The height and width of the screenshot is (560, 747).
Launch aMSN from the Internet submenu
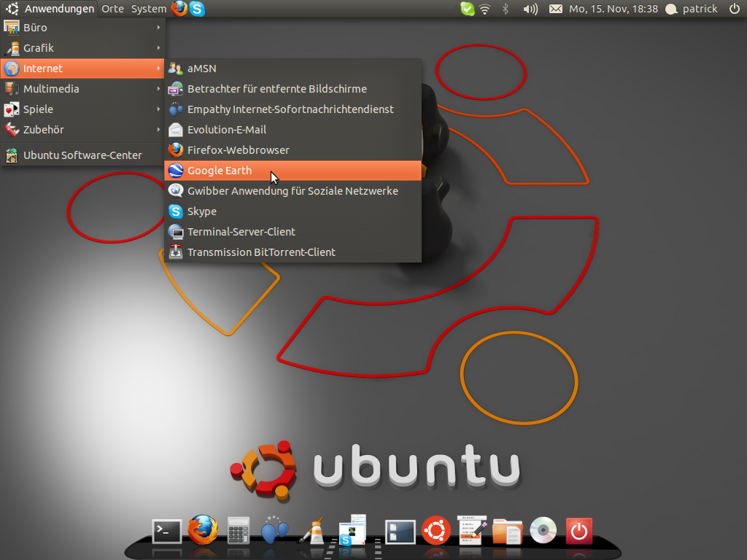point(293,69)
